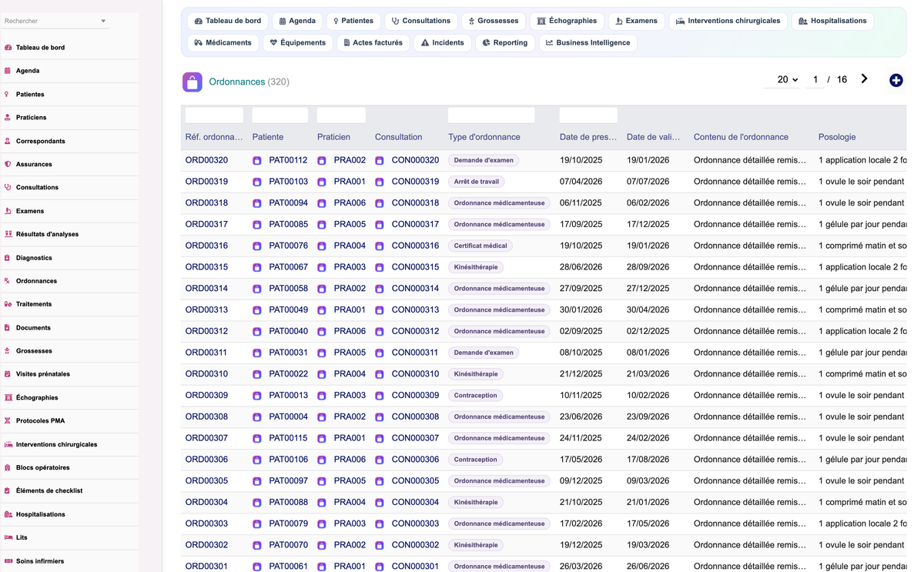This screenshot has width=924, height=572.
Task: Click Type d'ordonnance filter field
Action: [491, 115]
